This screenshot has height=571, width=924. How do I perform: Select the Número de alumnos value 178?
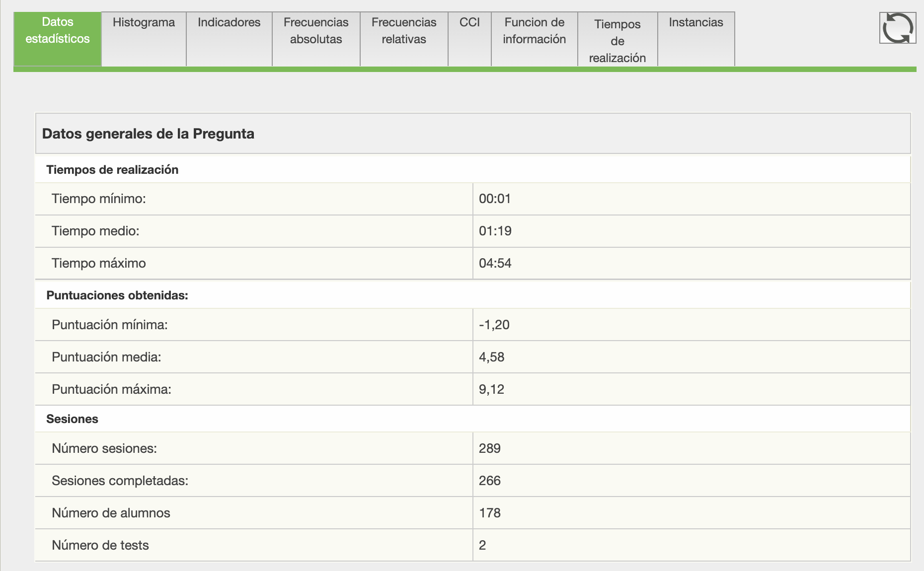pos(489,513)
